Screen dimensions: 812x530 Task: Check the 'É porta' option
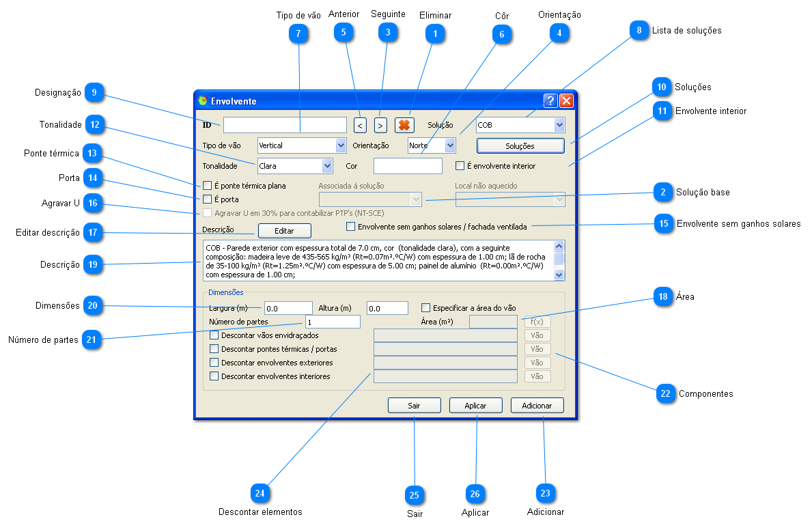[x=208, y=199]
